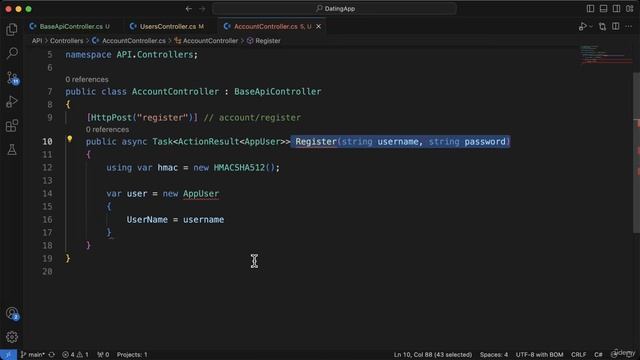640x360 pixels.
Task: Open the errors and warnings count
Action: click(x=75, y=355)
